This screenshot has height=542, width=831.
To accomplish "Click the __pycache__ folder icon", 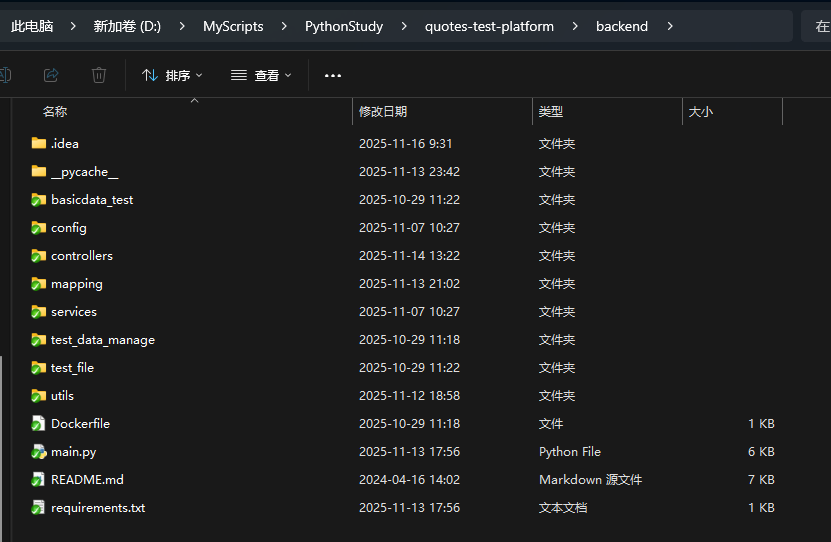I will (39, 171).
